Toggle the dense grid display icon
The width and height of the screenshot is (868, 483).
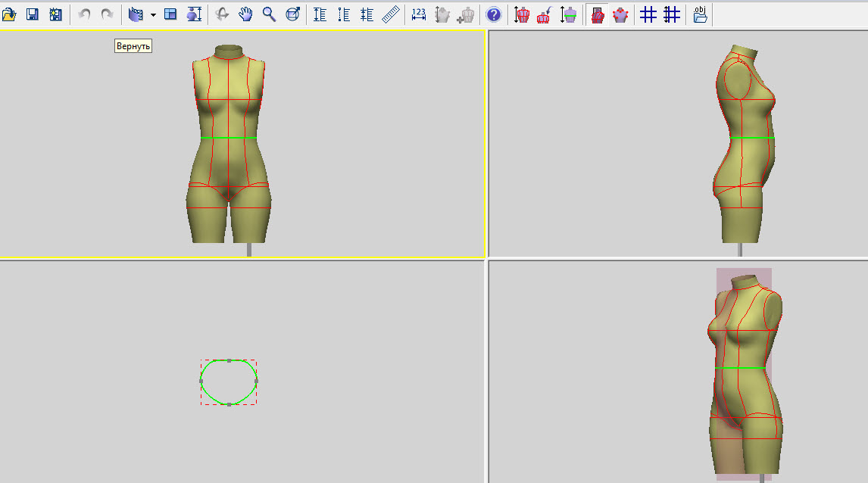[671, 14]
